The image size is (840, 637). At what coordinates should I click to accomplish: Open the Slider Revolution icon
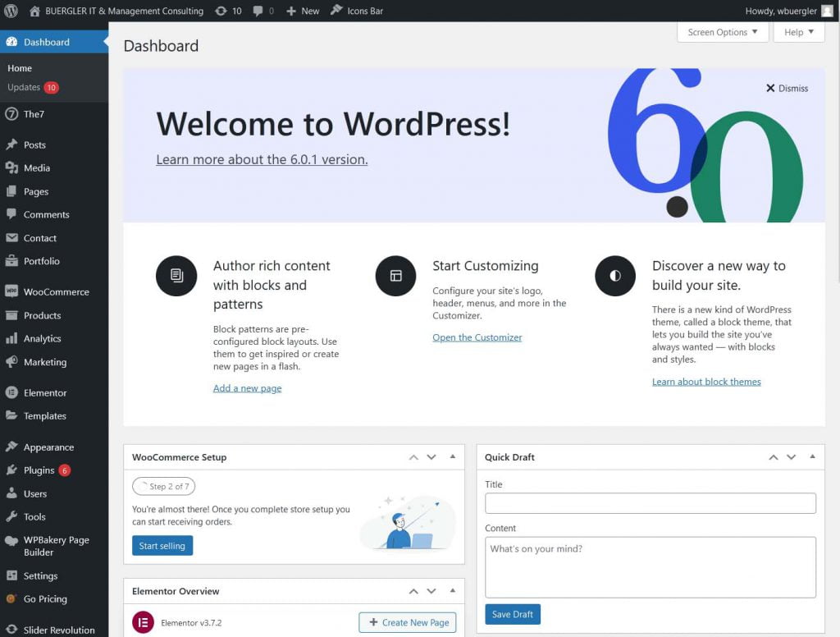point(11,630)
